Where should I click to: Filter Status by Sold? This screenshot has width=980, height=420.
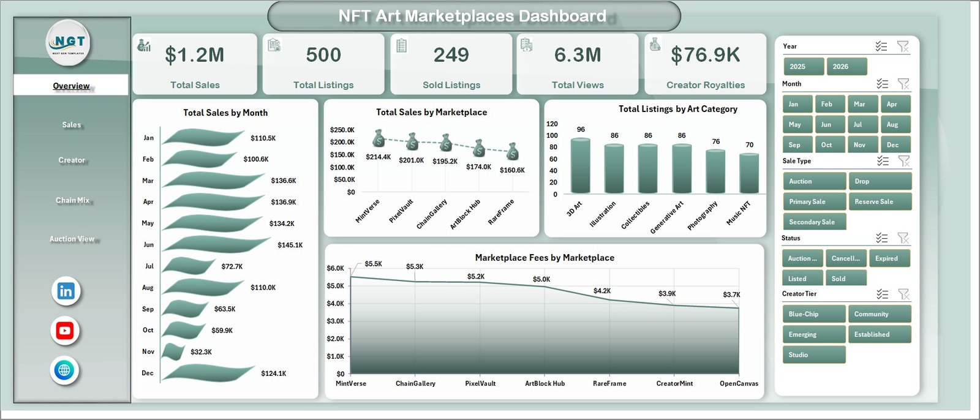click(846, 279)
